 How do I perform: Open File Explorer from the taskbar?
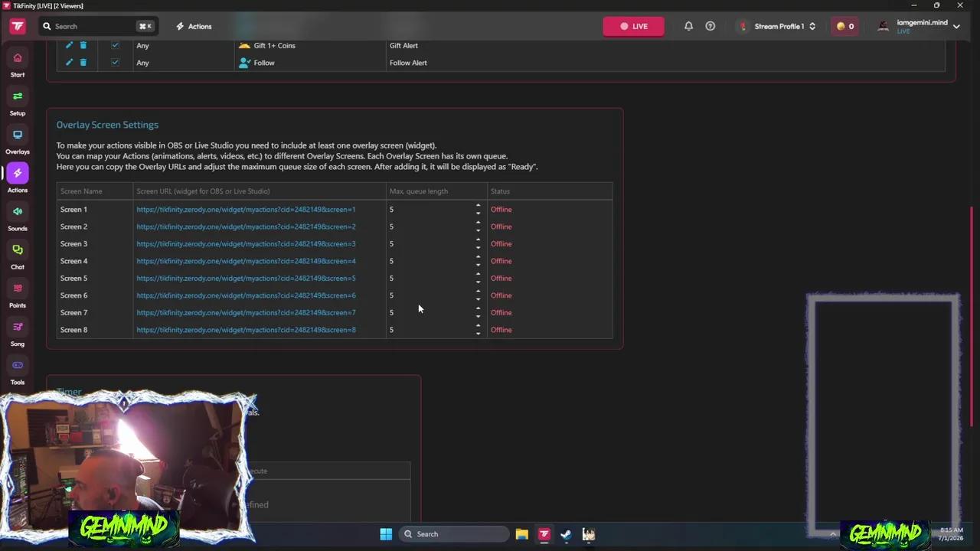point(521,534)
